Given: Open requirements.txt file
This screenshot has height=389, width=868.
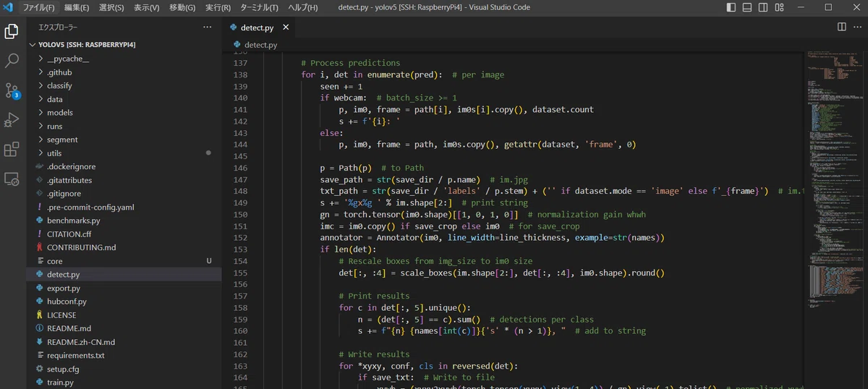Looking at the screenshot, I should click(x=124, y=356).
